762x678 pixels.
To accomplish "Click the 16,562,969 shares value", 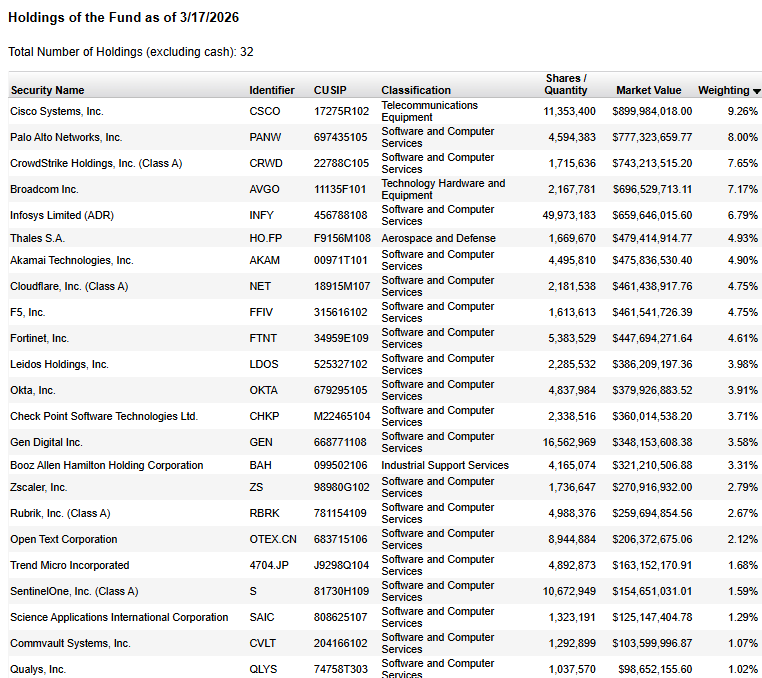I will pyautogui.click(x=569, y=443).
